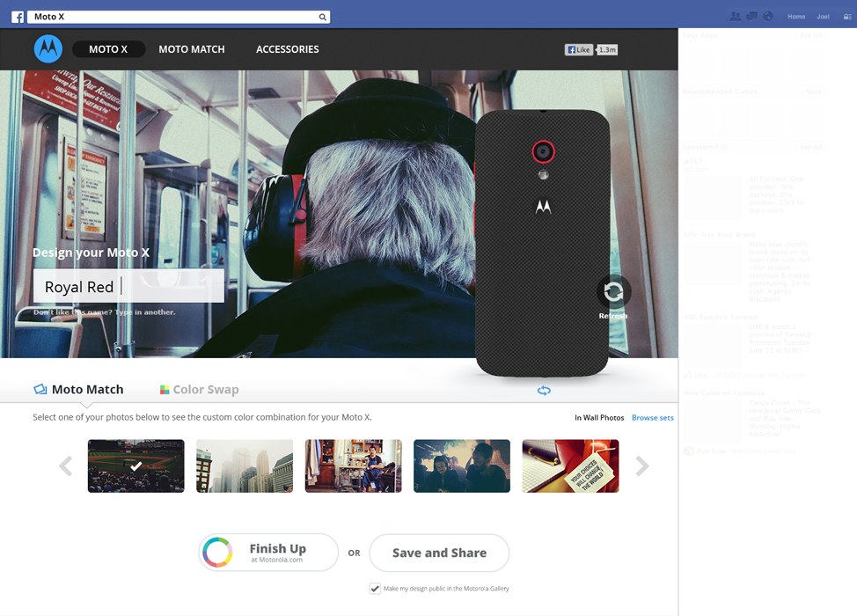Click the Royal Red design name field

pyautogui.click(x=129, y=286)
